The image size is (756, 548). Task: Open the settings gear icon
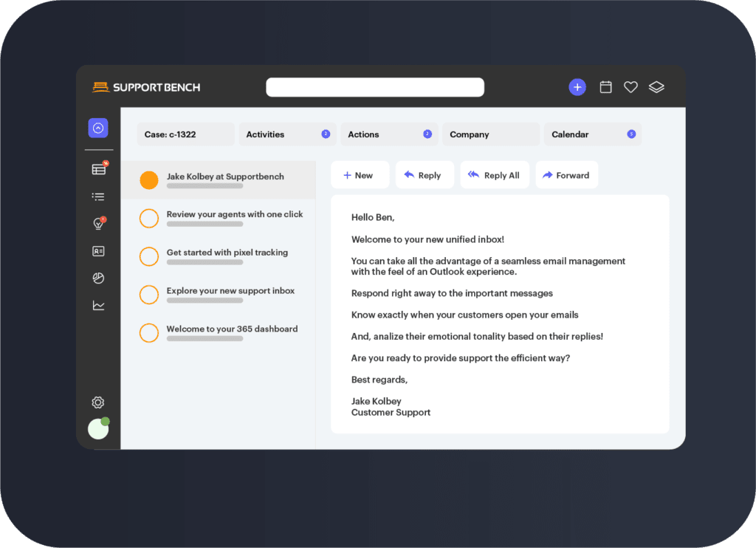click(x=98, y=403)
